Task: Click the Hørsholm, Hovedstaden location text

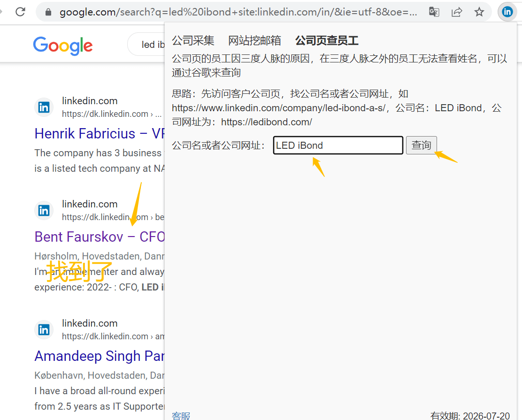Action: pyautogui.click(x=99, y=256)
